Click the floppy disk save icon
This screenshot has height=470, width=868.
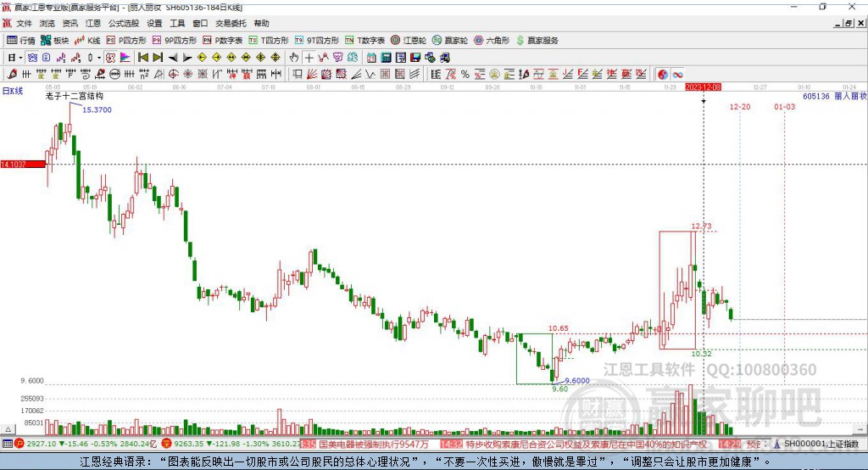coord(415,58)
